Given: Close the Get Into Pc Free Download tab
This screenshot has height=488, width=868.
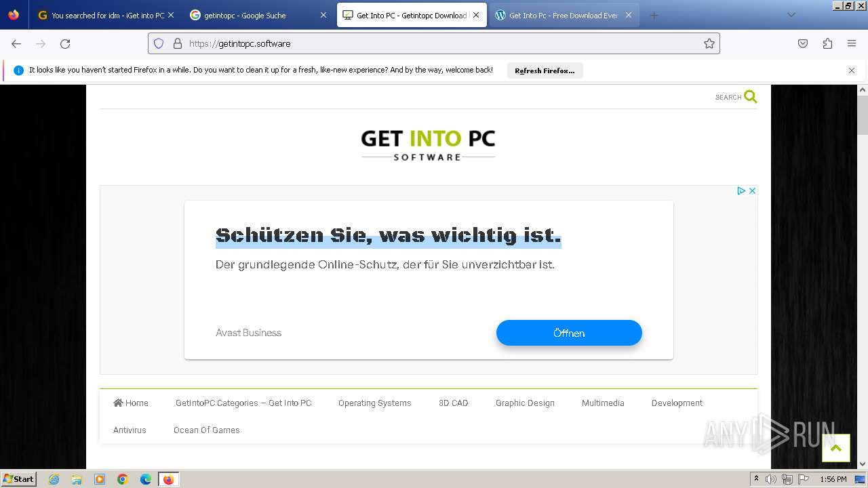Looking at the screenshot, I should coord(629,15).
